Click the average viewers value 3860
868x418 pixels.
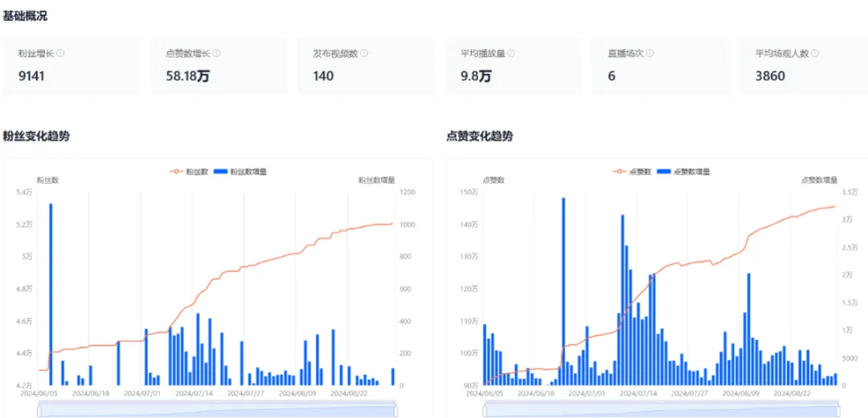(770, 76)
